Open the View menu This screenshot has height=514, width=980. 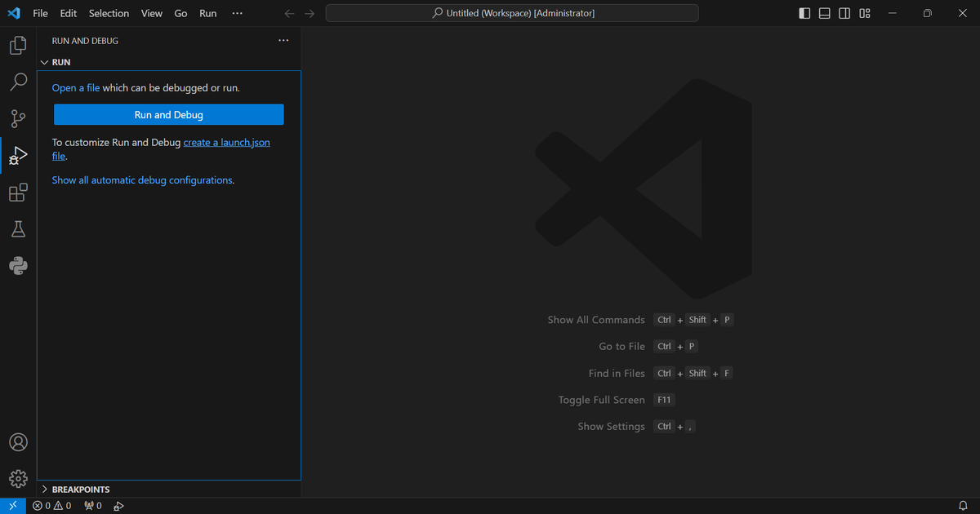151,13
